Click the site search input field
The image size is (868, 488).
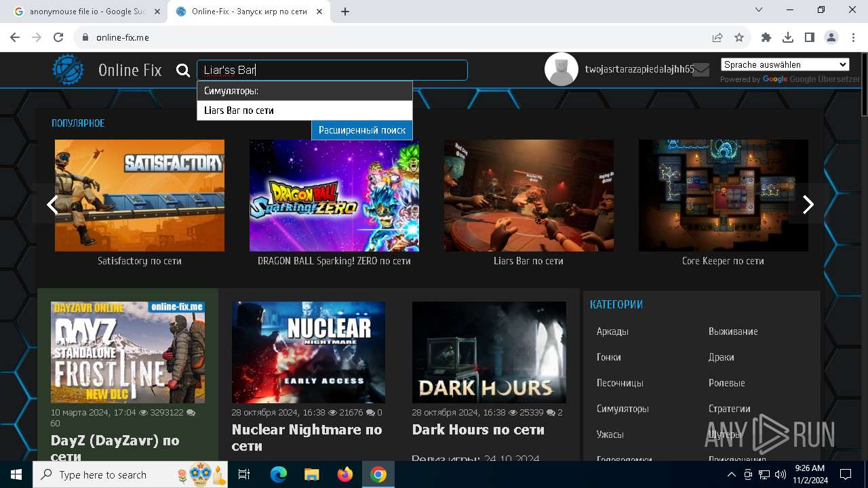pyautogui.click(x=332, y=70)
